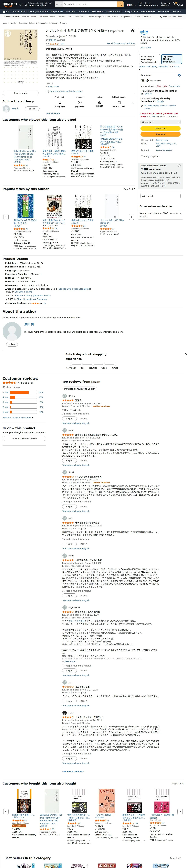This screenshot has height=868, width=187.
Task: Open New Releases nav item
Action: (148, 11)
